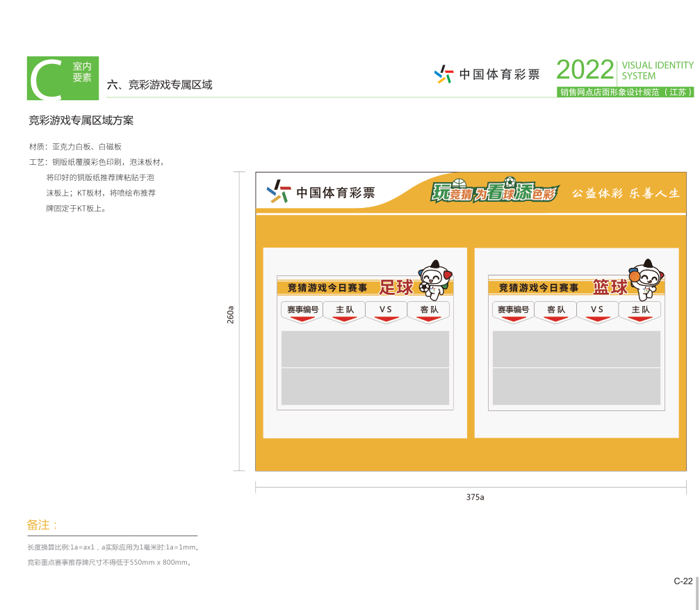Click the red arrow under basketball board VS
Screen dimensions: 700x610
[598, 319]
